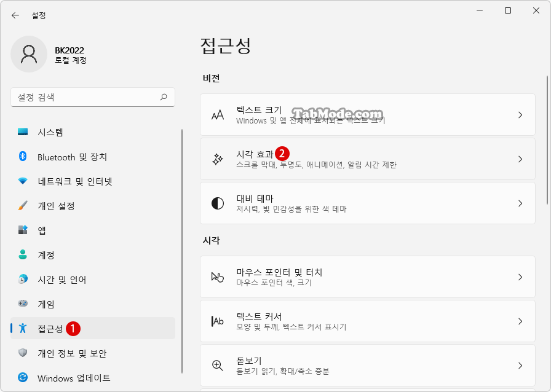Expand 텍스트 크기 via its chevron
This screenshot has height=392, width=551.
520,115
